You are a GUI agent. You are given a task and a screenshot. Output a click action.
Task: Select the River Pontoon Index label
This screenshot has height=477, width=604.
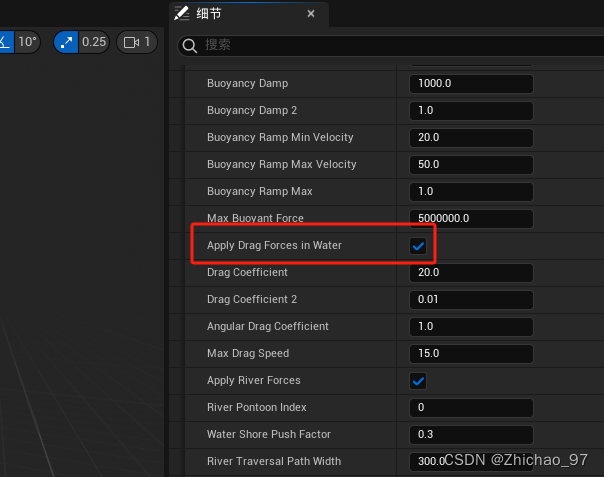click(257, 407)
